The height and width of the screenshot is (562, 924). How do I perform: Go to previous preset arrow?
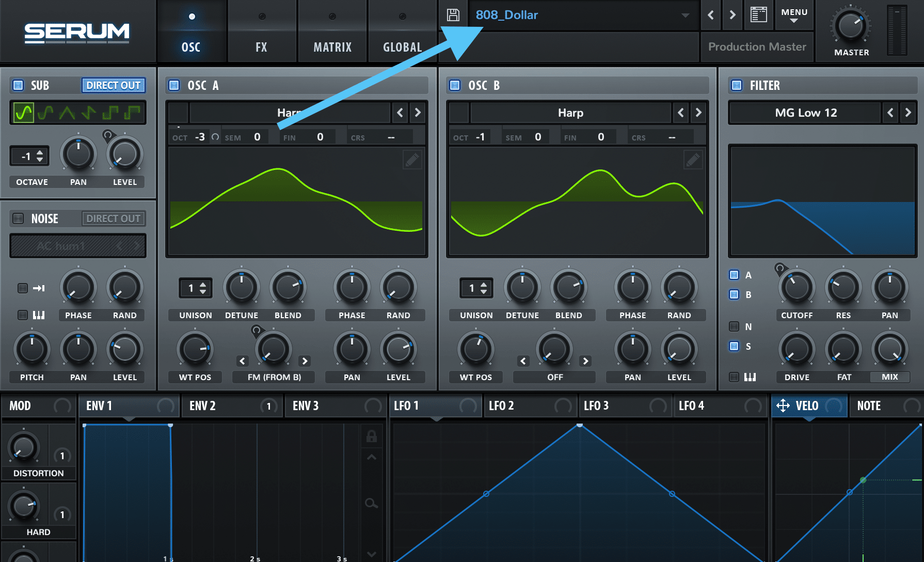[711, 15]
